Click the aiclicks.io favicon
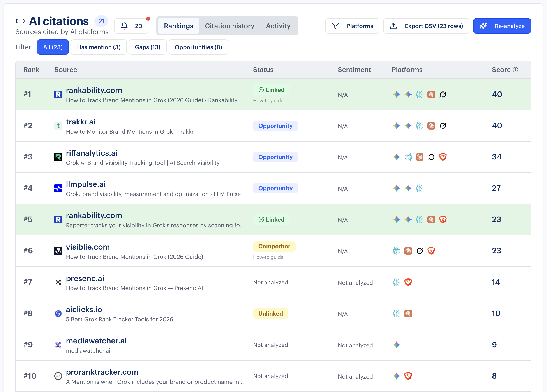 58,313
